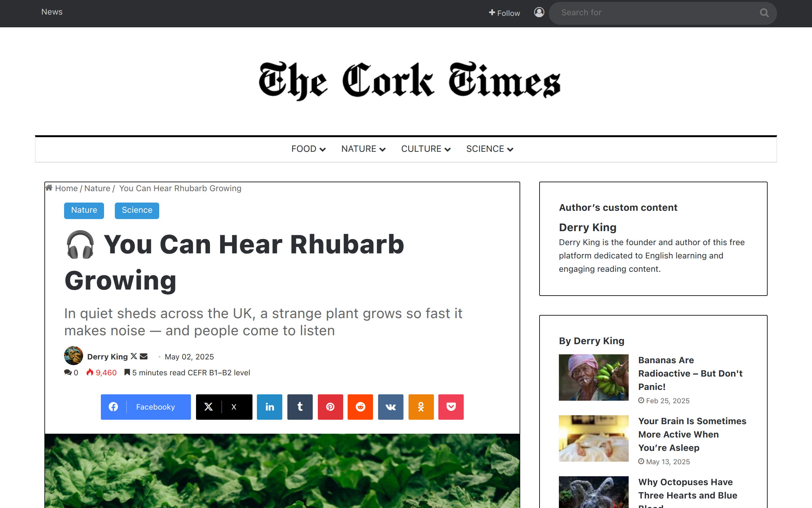
Task: Click the Follow button
Action: pos(504,13)
